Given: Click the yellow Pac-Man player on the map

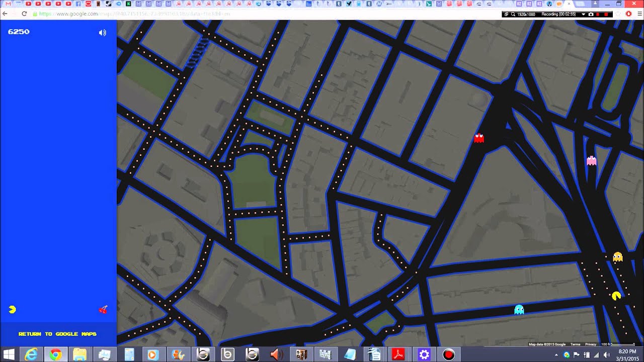Looking at the screenshot, I should click(616, 296).
